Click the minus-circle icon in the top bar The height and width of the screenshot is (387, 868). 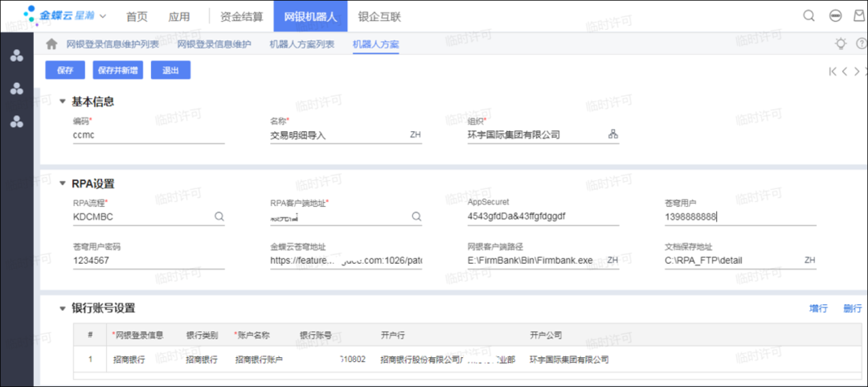835,16
